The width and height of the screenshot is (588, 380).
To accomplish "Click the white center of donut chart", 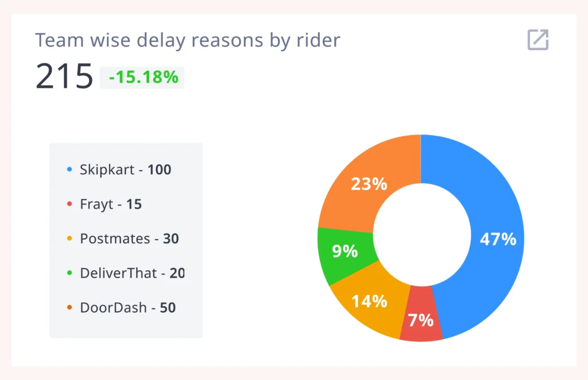I will [x=421, y=237].
